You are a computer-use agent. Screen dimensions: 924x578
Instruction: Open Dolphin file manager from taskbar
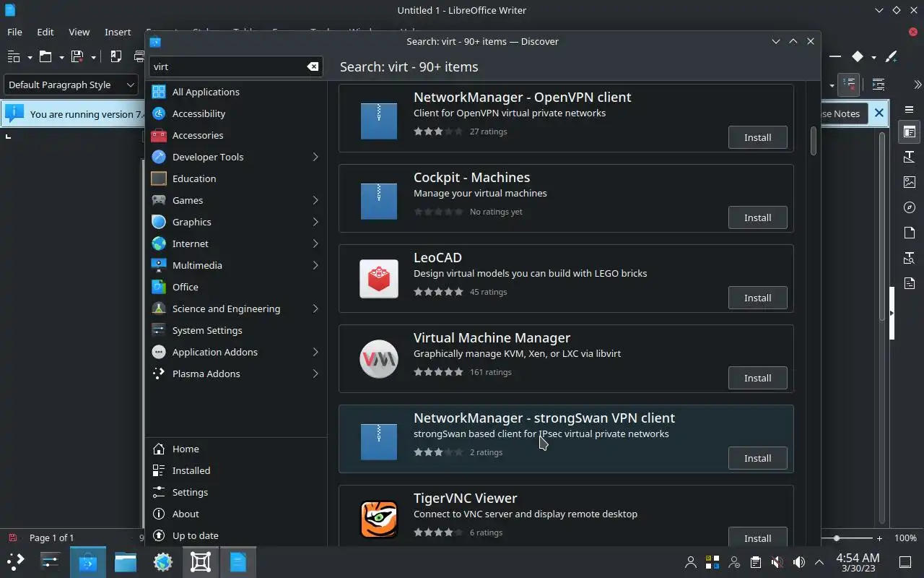(126, 561)
